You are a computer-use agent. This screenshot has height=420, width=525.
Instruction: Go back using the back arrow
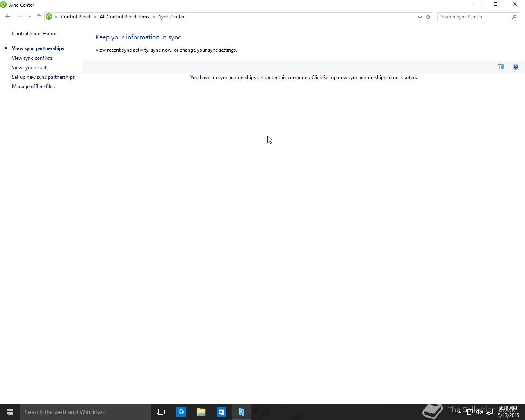(8, 17)
